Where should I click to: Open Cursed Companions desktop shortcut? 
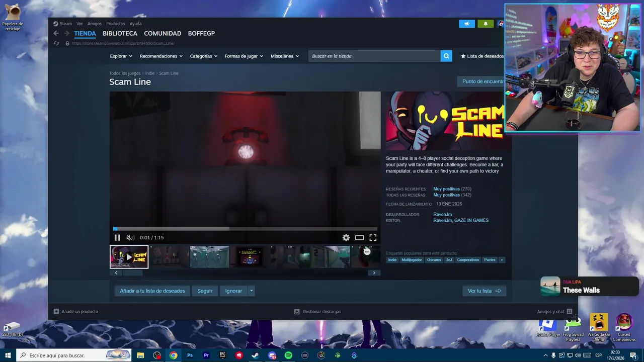pos(624,327)
